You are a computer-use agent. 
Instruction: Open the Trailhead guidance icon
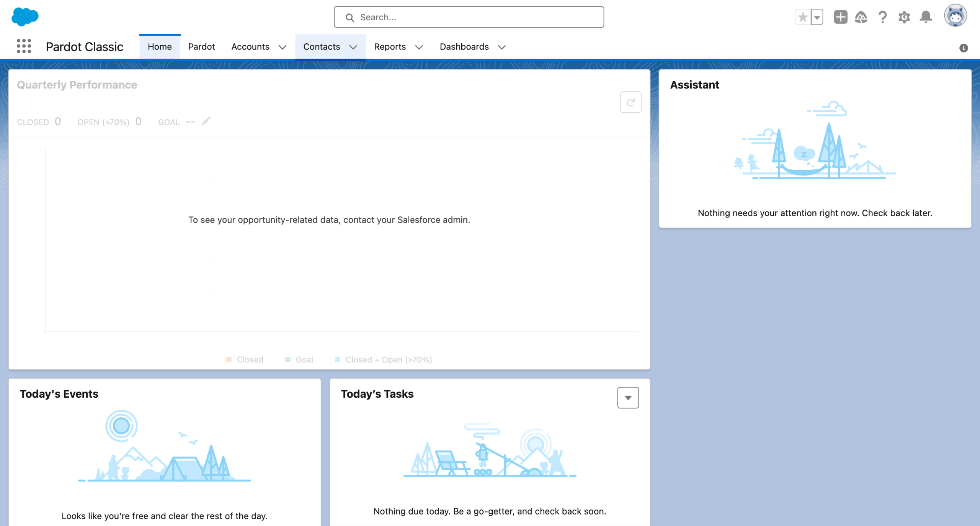(x=861, y=17)
